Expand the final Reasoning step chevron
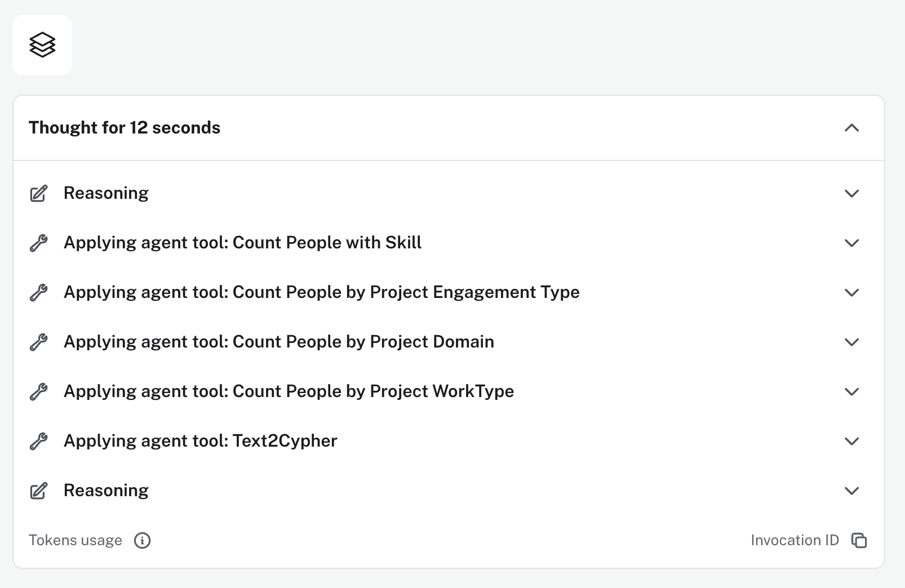This screenshot has width=905, height=588. coord(851,491)
